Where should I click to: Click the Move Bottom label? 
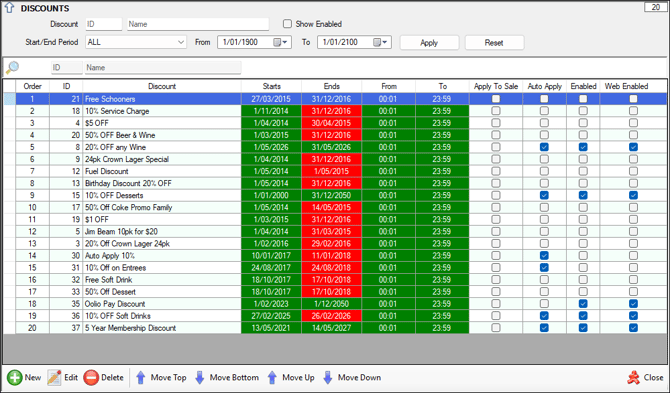[234, 378]
